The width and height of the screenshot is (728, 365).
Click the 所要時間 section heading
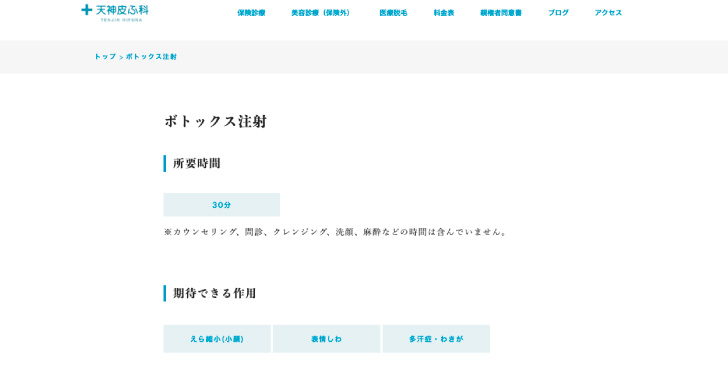pos(196,163)
